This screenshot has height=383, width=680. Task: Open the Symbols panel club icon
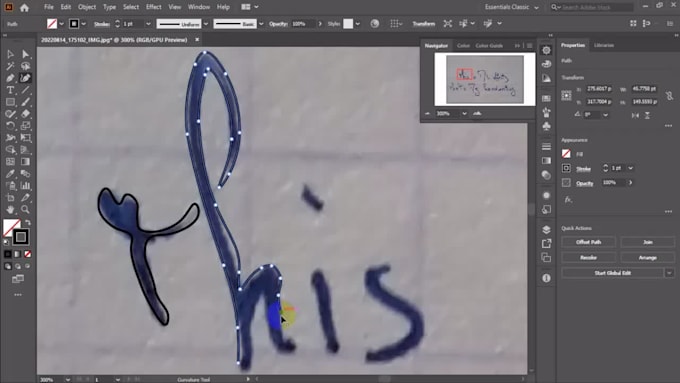point(546,126)
